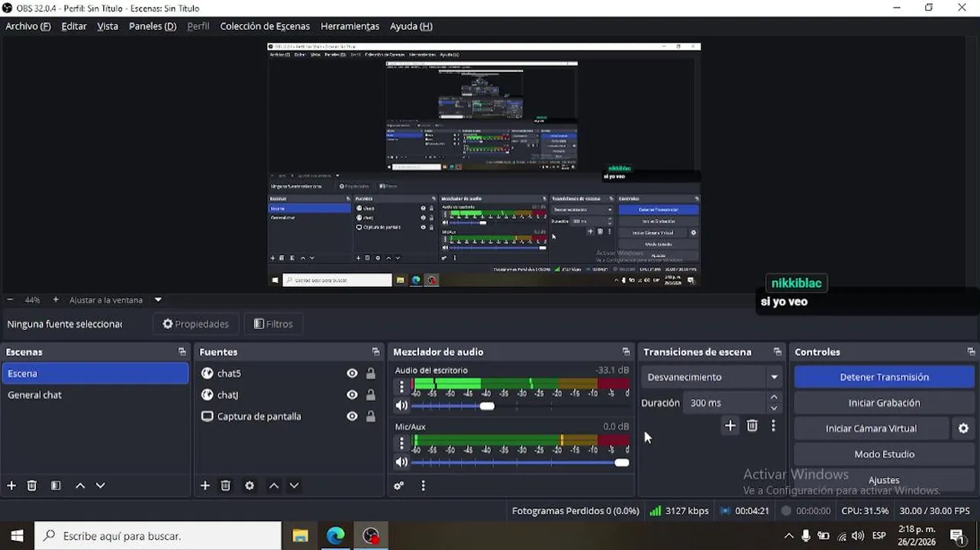
Task: Open OBS Studio from taskbar
Action: click(371, 535)
